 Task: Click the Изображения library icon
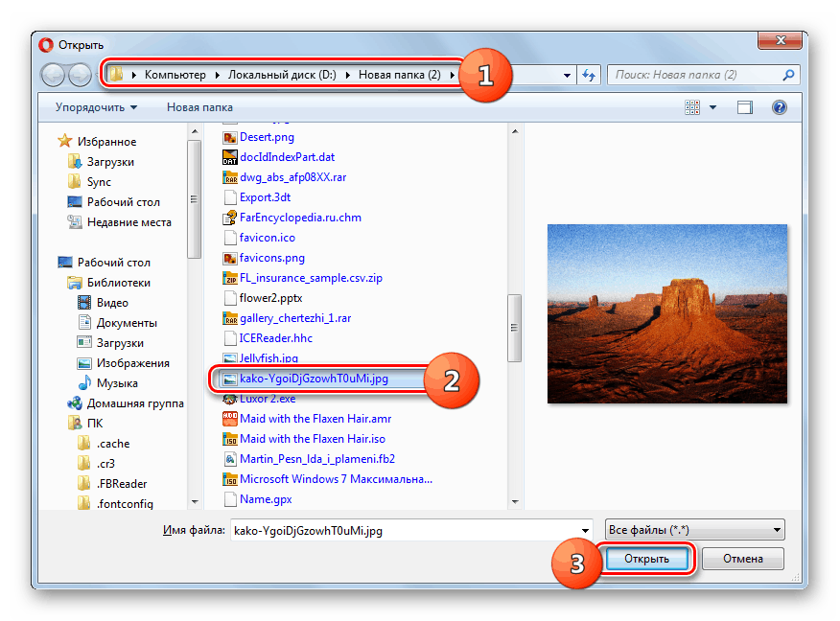[84, 363]
